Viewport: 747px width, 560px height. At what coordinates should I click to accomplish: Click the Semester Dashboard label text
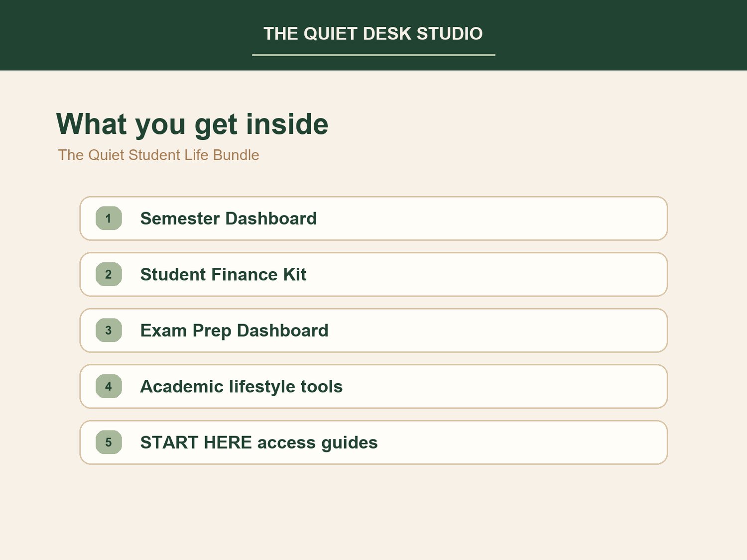(x=229, y=219)
